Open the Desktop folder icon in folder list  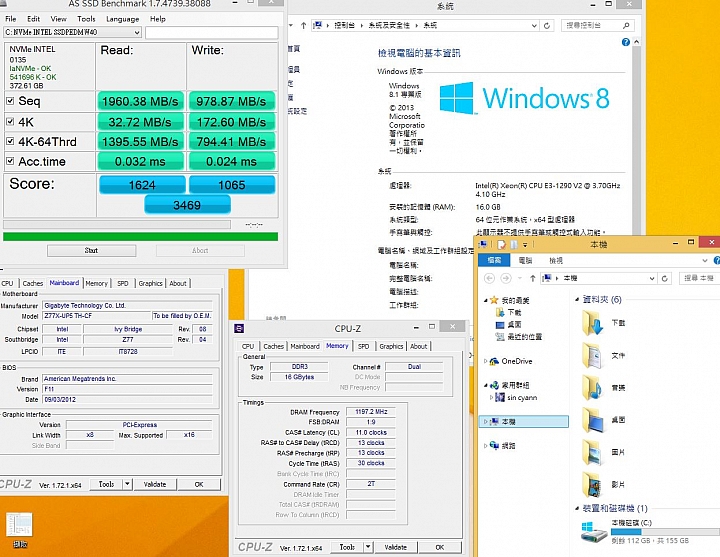click(592, 420)
